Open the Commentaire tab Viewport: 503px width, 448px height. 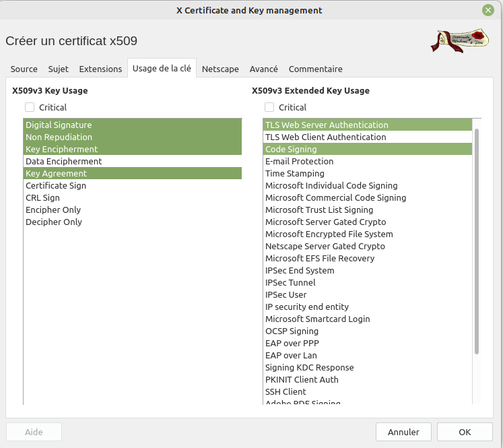[x=315, y=69]
